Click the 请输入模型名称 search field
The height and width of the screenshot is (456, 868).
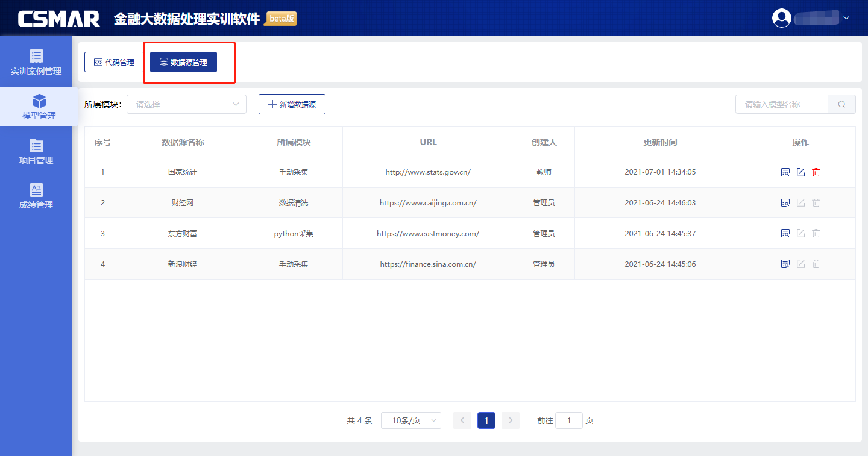[x=781, y=104]
